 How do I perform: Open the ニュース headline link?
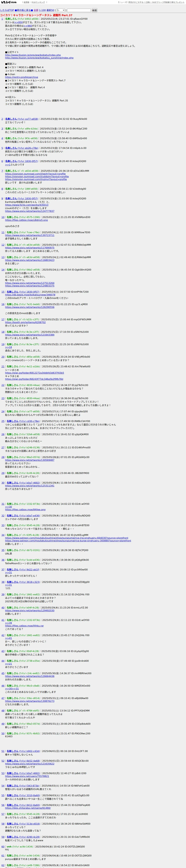point(157,2)
